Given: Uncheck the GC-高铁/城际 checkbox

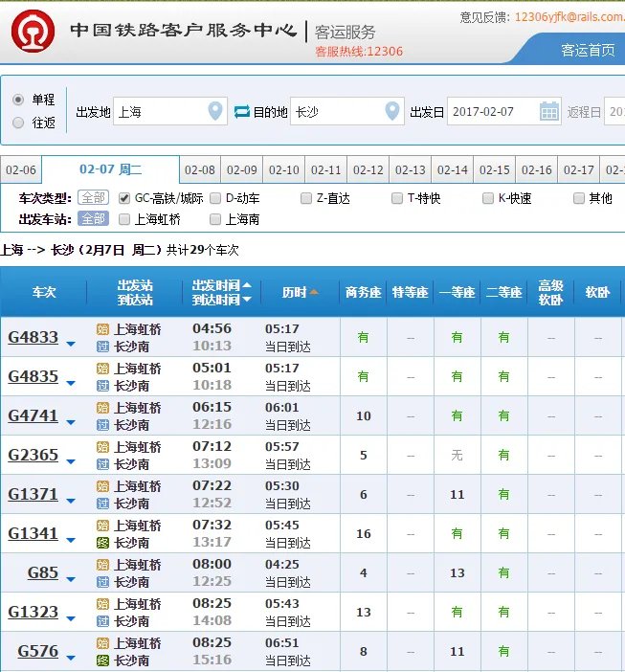Looking at the screenshot, I should tap(124, 198).
